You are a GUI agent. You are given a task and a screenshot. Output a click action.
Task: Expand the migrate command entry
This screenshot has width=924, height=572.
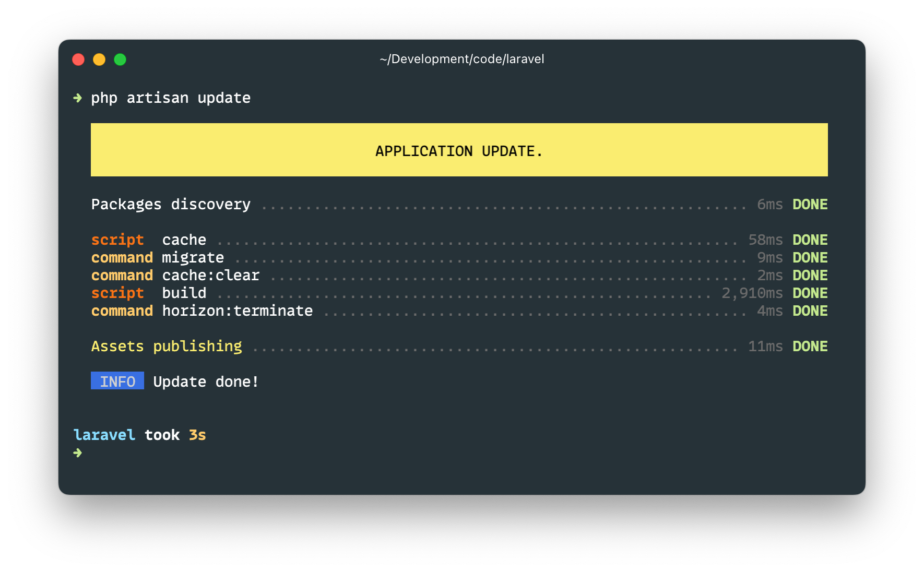(192, 257)
